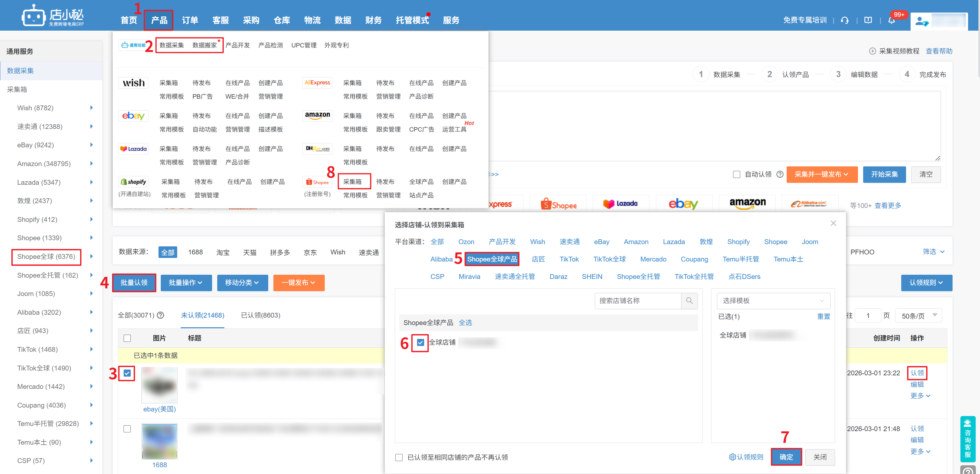
Task: Click the auto-claim help question icon
Action: coord(780,174)
